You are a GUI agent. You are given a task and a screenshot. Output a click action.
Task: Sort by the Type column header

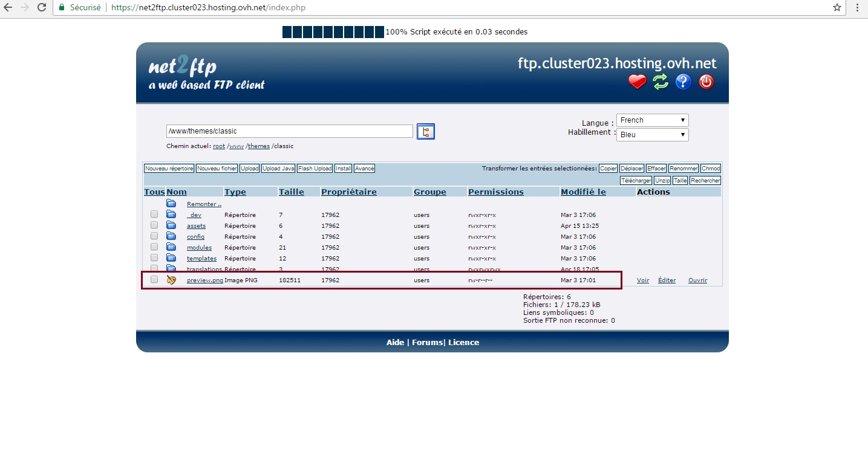(235, 192)
